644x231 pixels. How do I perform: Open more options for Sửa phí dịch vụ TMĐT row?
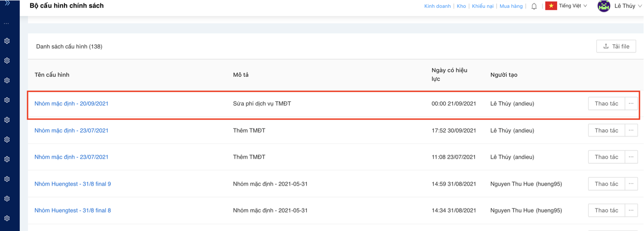click(x=631, y=104)
